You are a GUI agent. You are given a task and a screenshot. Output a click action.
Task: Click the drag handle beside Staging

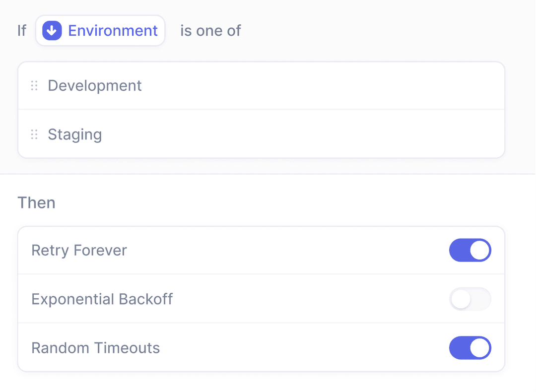point(34,134)
